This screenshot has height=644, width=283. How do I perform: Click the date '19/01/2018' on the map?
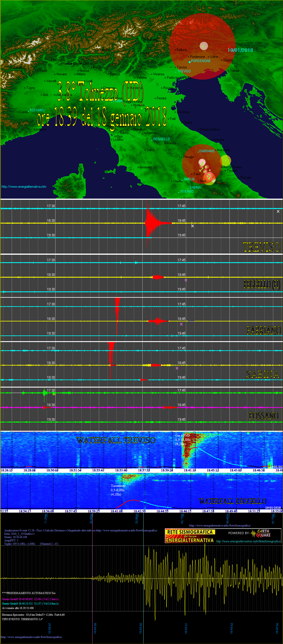240,50
